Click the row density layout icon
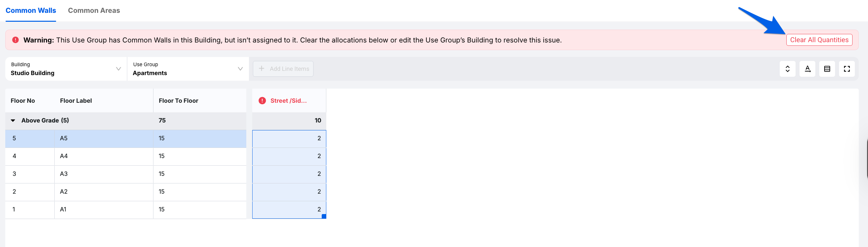Image resolution: width=868 pixels, height=247 pixels. pyautogui.click(x=827, y=69)
